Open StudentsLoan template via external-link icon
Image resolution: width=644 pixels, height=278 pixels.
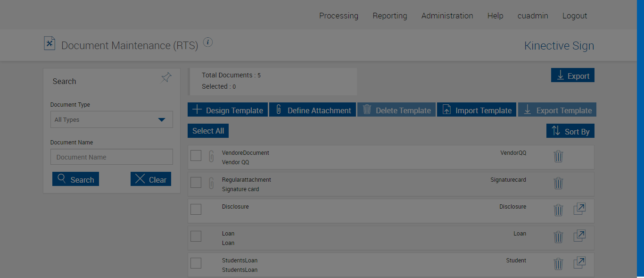pos(579,263)
